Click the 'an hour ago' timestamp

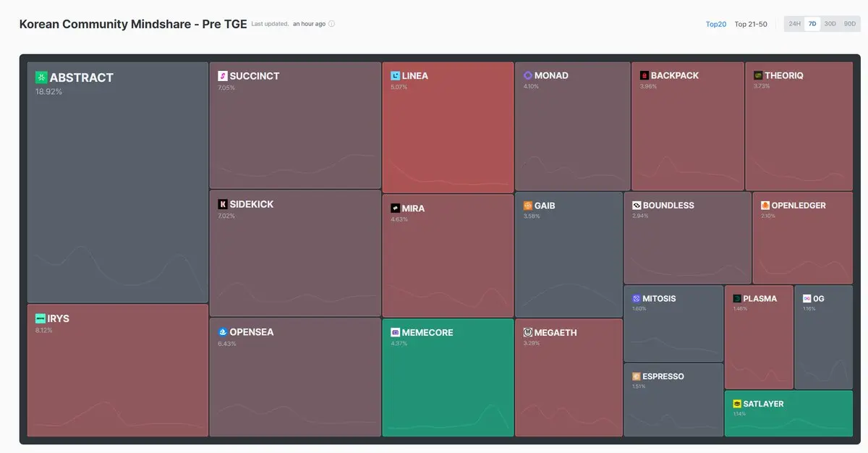point(309,24)
